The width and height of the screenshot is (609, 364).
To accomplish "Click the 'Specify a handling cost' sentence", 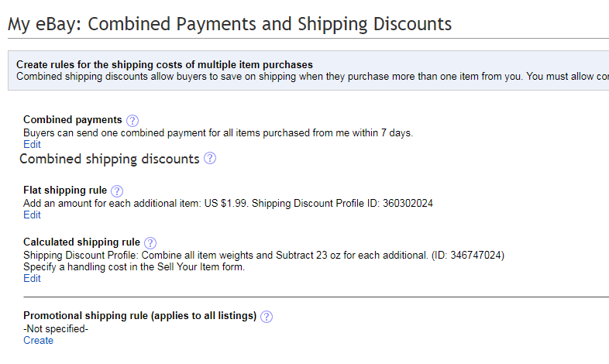I will click(134, 267).
